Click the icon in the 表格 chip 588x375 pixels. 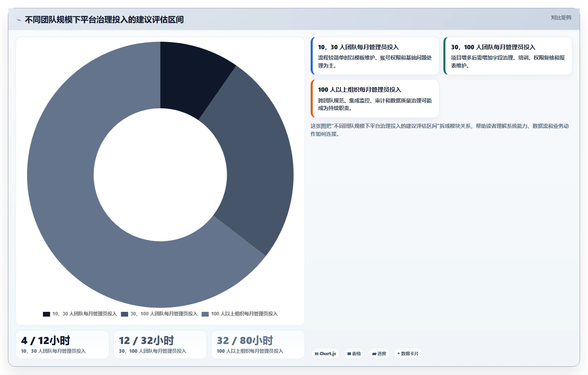(349, 354)
